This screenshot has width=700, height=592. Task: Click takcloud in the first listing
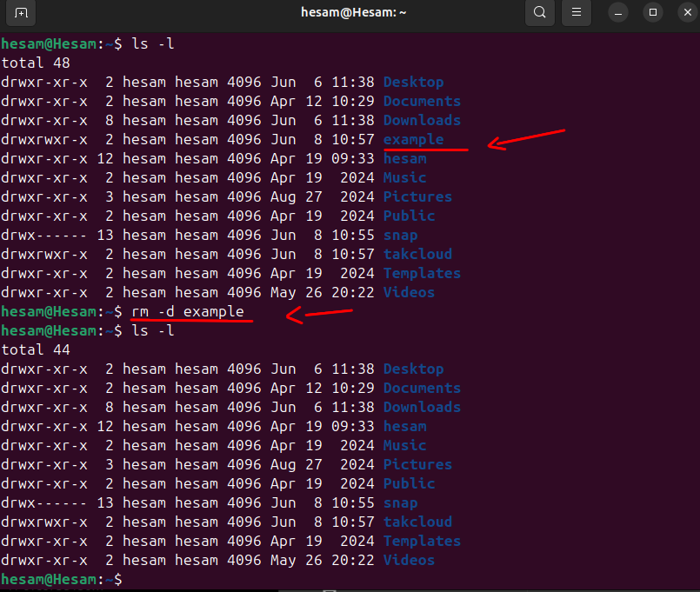[418, 255]
